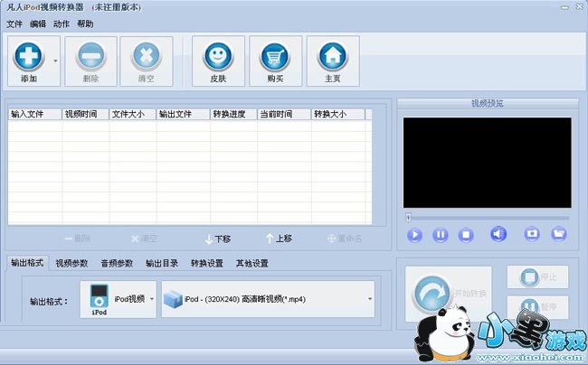The image size is (588, 365).
Task: Open the iPod (320X240) mp4 profile dropdown
Action: [268, 299]
